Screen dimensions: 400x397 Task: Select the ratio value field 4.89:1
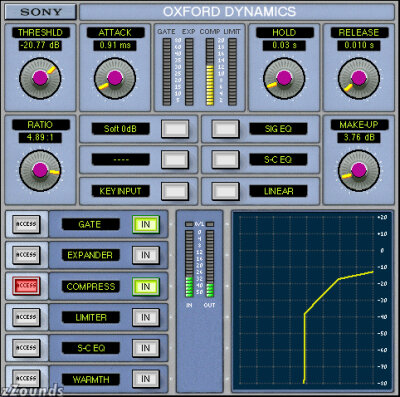(x=40, y=137)
